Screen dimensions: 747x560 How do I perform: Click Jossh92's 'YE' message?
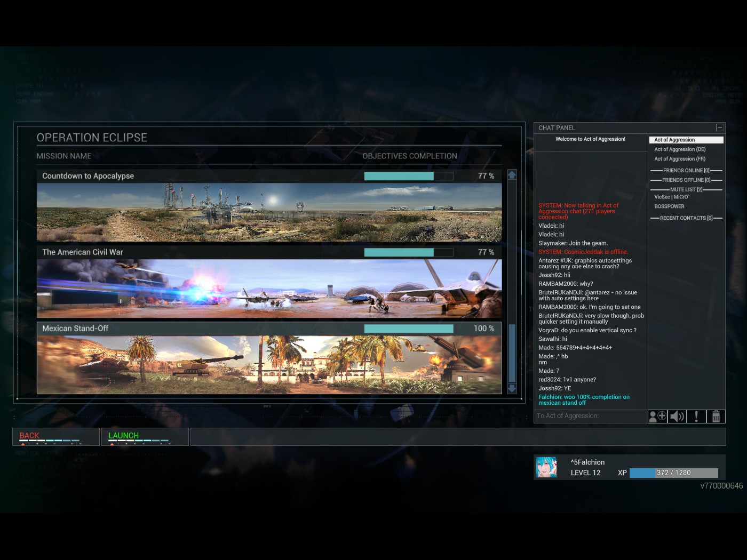554,388
